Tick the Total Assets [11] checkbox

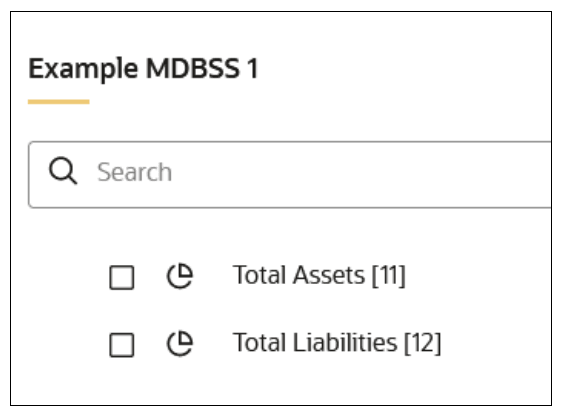click(x=122, y=277)
